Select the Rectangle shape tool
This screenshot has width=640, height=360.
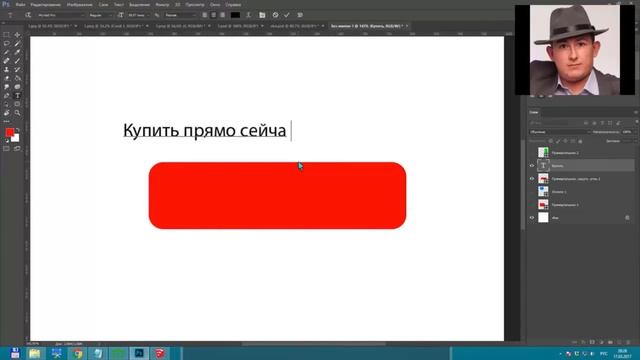pos(17,104)
